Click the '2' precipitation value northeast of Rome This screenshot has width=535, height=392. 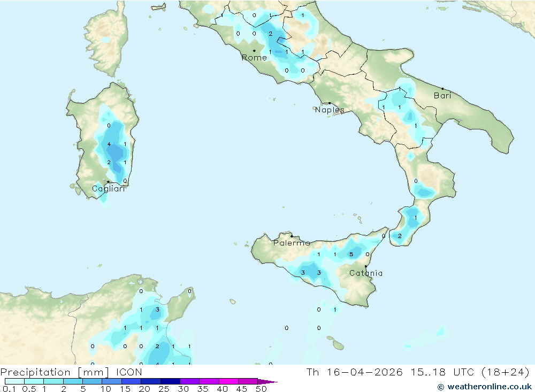coord(271,34)
